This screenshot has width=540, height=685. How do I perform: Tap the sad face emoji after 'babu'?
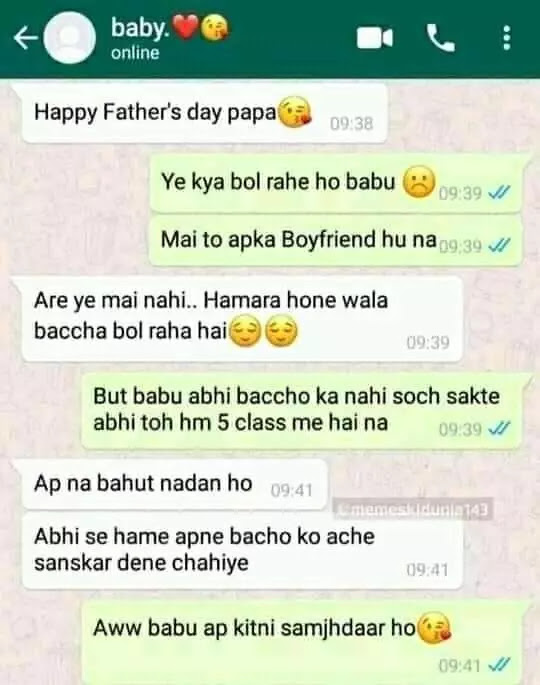[x=419, y=182]
